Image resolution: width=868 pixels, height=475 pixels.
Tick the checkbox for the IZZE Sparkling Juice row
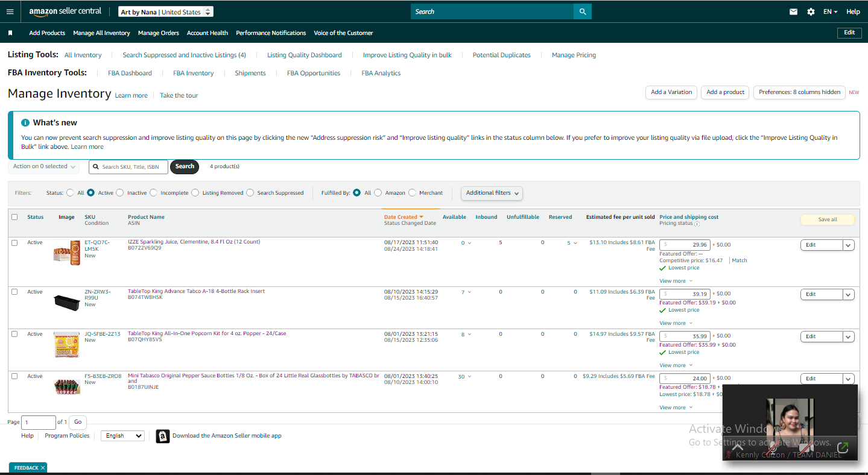pyautogui.click(x=14, y=242)
